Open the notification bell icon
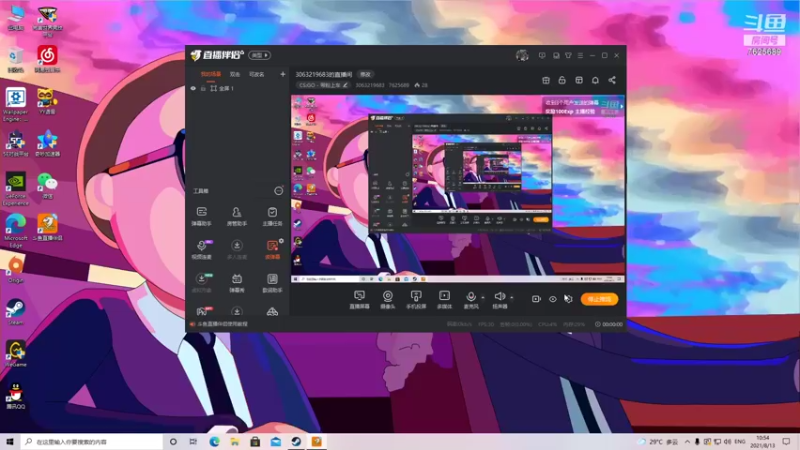800x450 pixels. pyautogui.click(x=595, y=80)
